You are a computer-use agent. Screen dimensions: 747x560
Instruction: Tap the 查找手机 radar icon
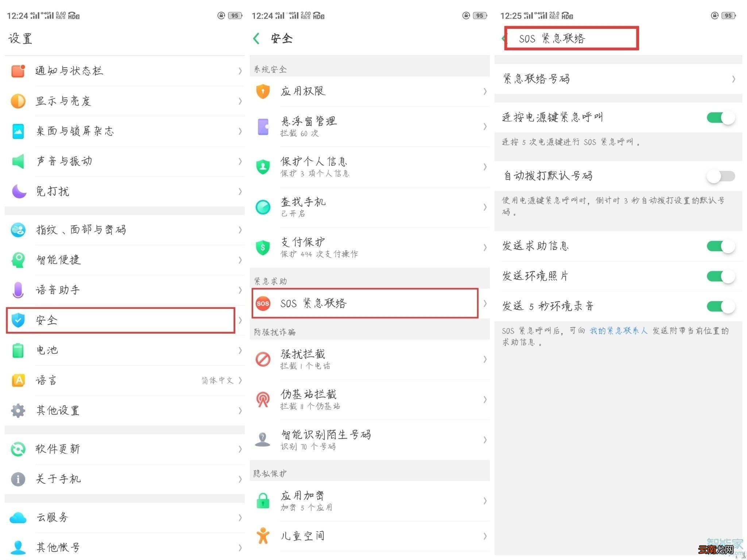263,207
